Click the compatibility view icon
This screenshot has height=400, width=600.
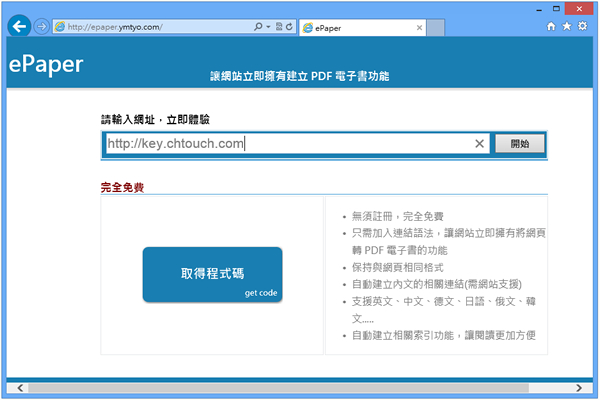pos(279,26)
